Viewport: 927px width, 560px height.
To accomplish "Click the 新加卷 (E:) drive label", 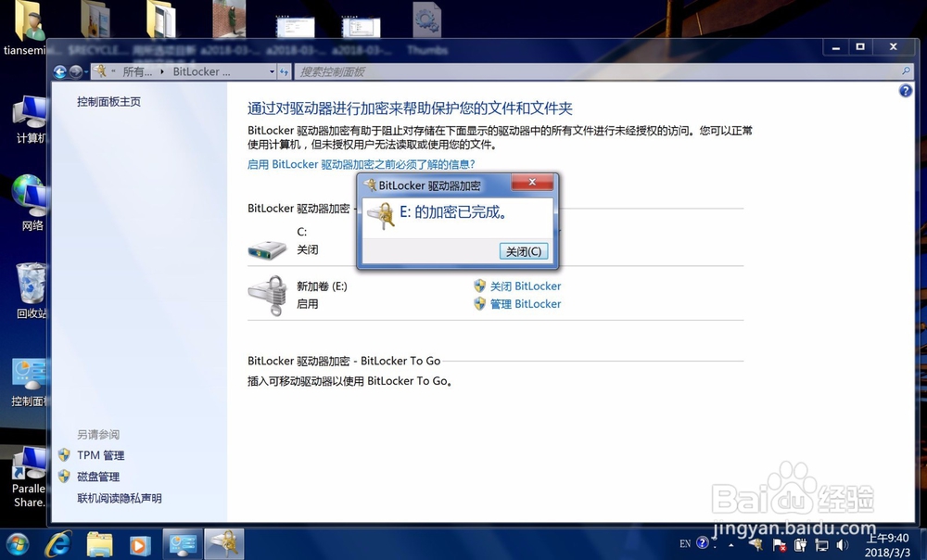I will click(x=322, y=286).
